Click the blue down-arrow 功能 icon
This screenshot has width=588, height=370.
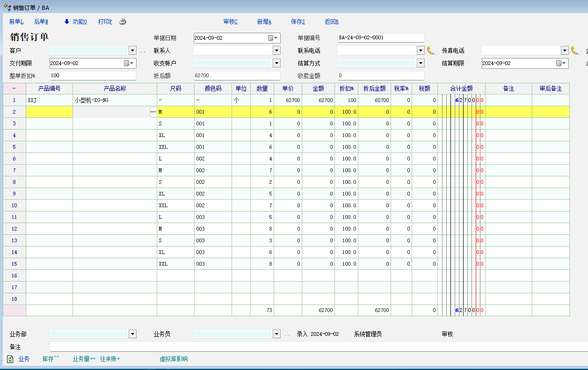pos(67,22)
